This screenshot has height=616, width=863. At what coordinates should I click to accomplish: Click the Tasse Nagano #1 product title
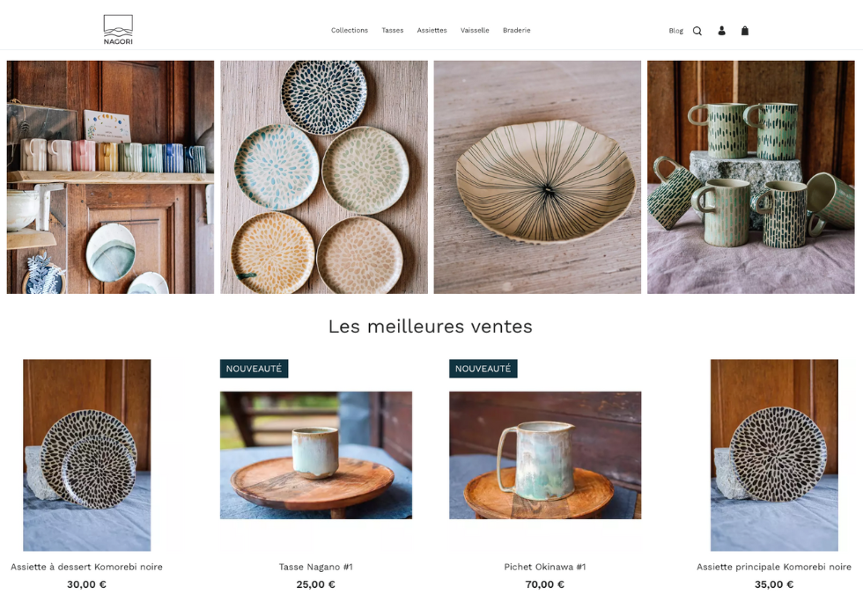point(315,567)
